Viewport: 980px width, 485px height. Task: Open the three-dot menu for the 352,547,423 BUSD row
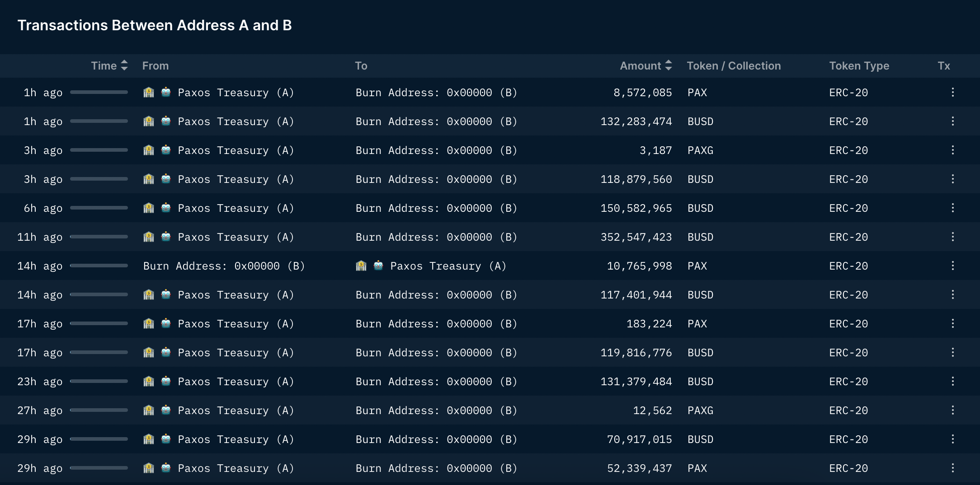click(x=952, y=237)
